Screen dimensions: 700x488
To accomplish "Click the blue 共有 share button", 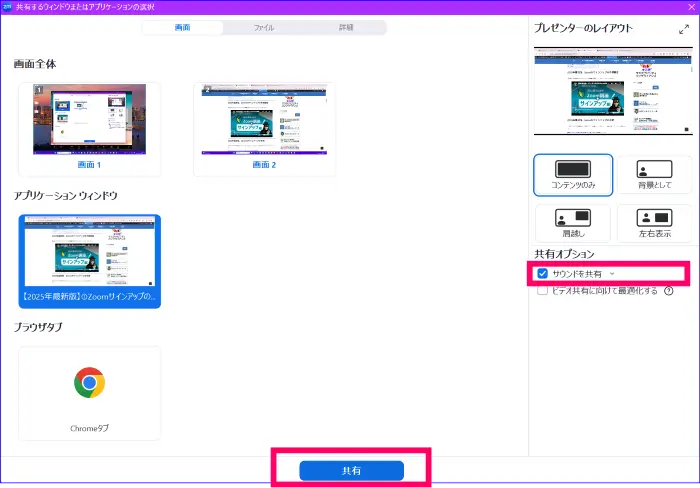I will [x=351, y=471].
